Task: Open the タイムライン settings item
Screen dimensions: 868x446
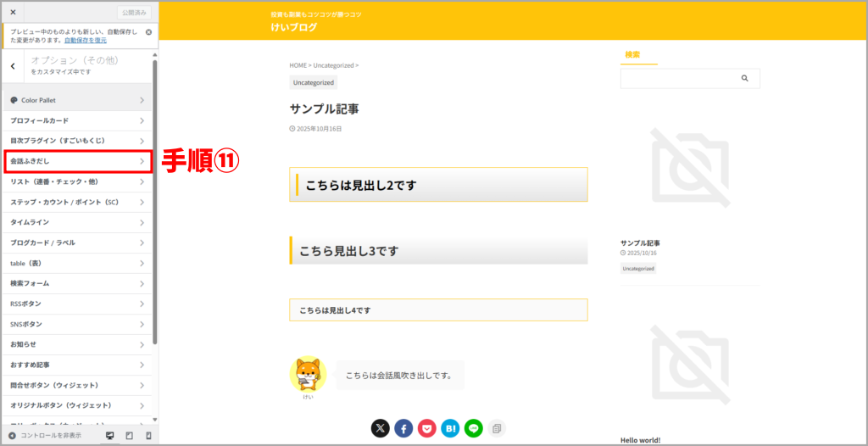Action: (77, 222)
